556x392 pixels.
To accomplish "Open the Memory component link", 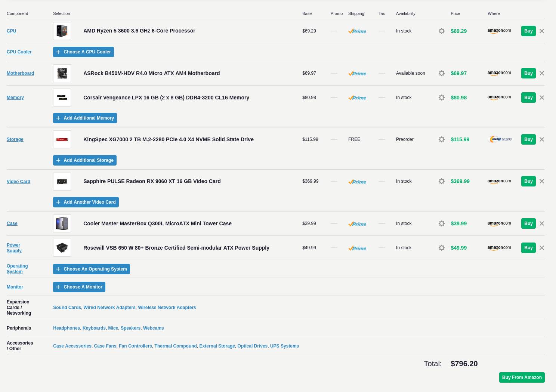I will coord(15,98).
